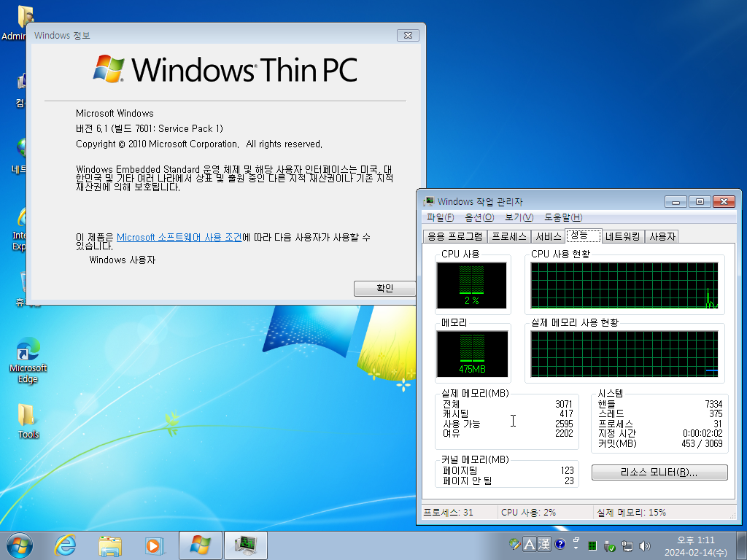
Task: Open the 파일(F) menu
Action: pos(440,217)
